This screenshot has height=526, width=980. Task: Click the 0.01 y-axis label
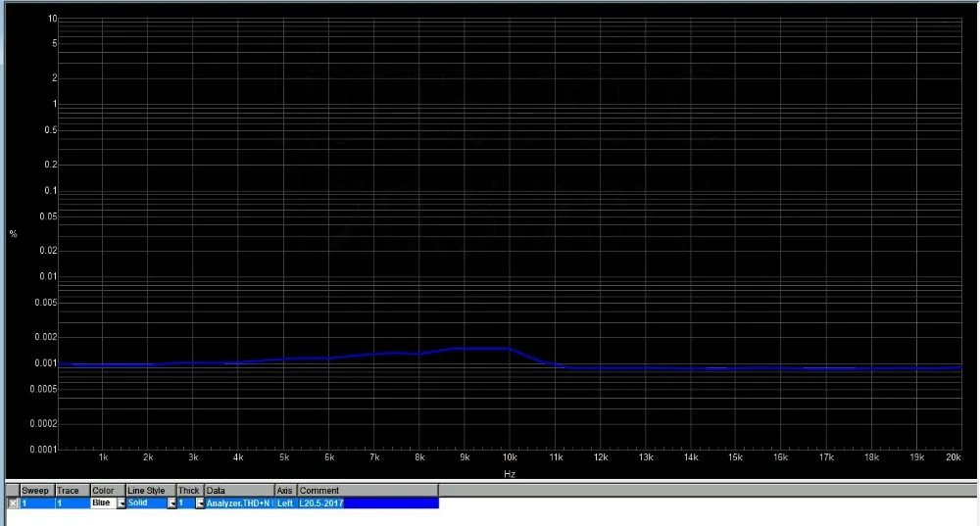pyautogui.click(x=48, y=276)
